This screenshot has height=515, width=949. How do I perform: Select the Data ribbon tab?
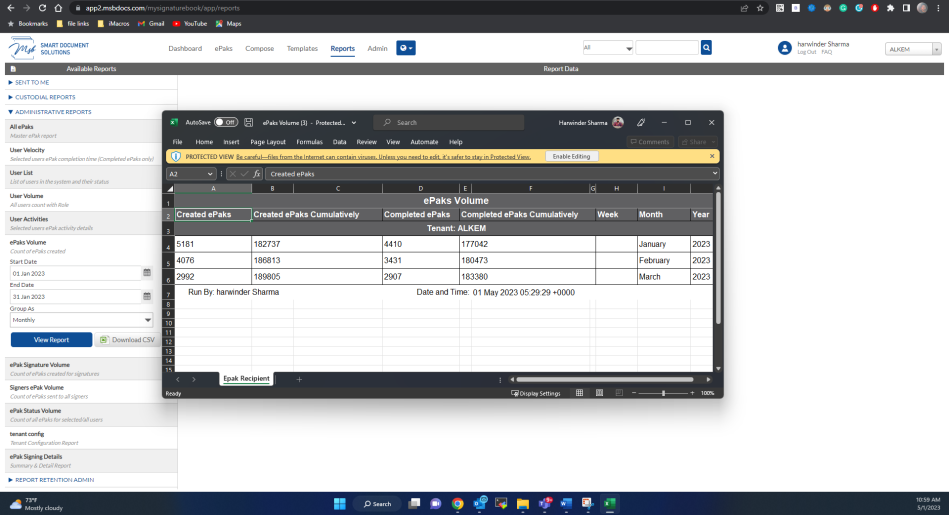(x=340, y=142)
